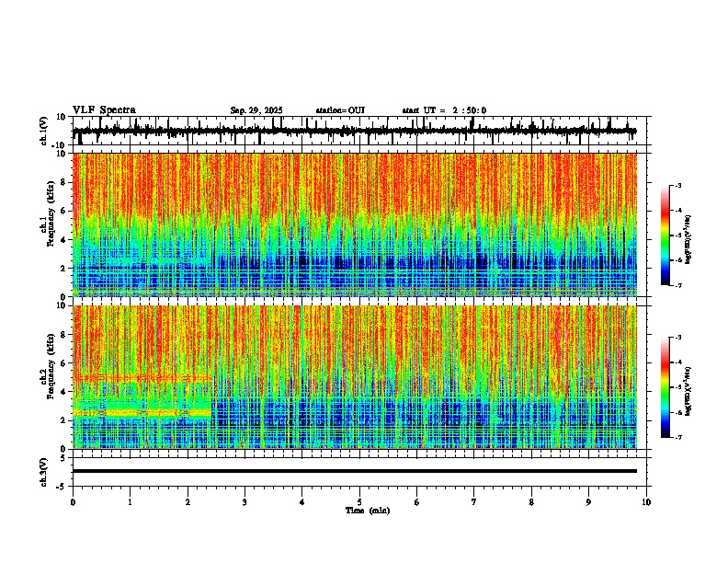The image size is (728, 563).
Task: Click the "VLF Spectra" plot title
Action: pyautogui.click(x=104, y=110)
